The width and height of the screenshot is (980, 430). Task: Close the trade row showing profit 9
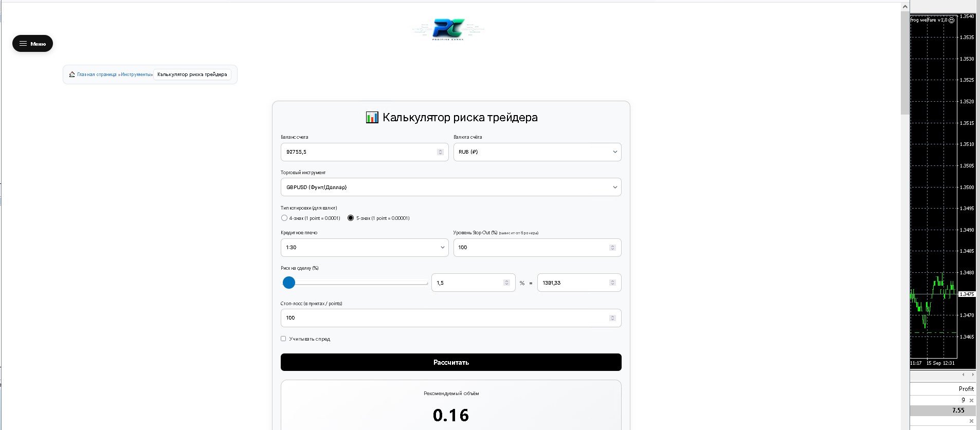click(x=971, y=400)
